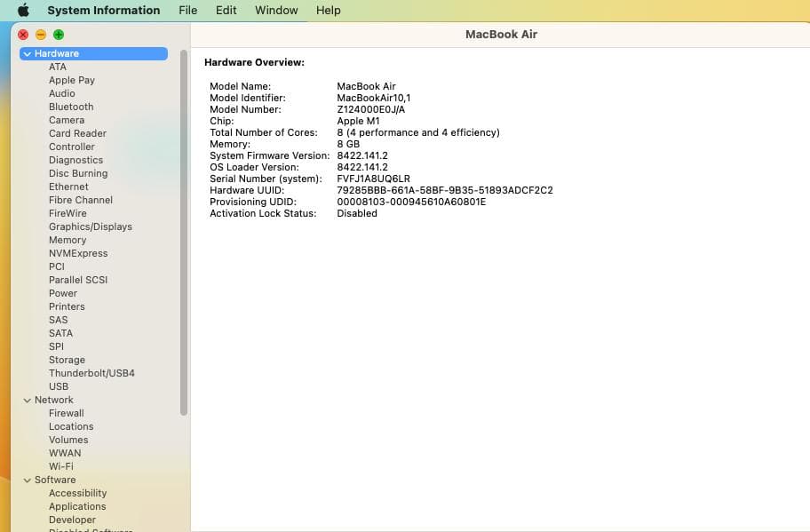This screenshot has width=810, height=532.
Task: Open the Window menu
Action: click(x=275, y=10)
